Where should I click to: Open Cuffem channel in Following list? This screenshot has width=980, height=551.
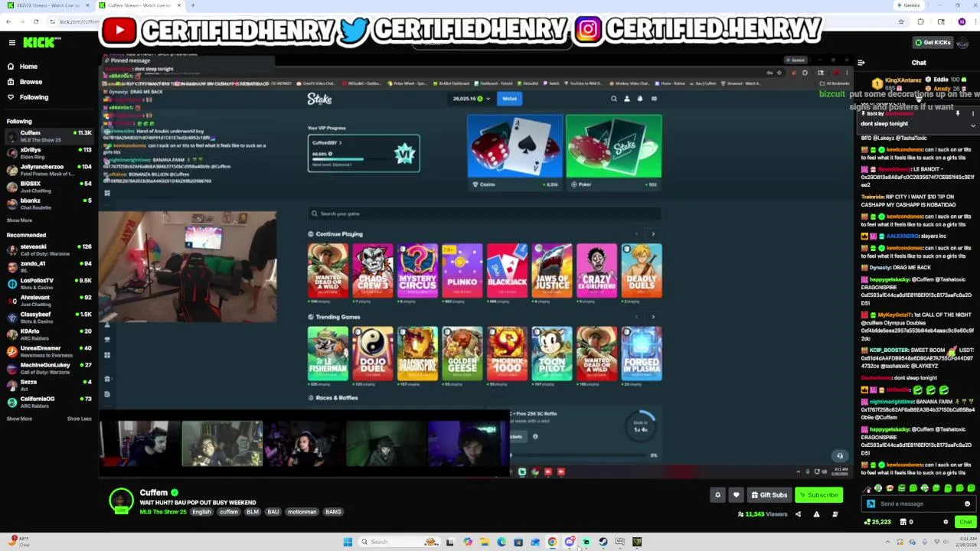click(49, 136)
